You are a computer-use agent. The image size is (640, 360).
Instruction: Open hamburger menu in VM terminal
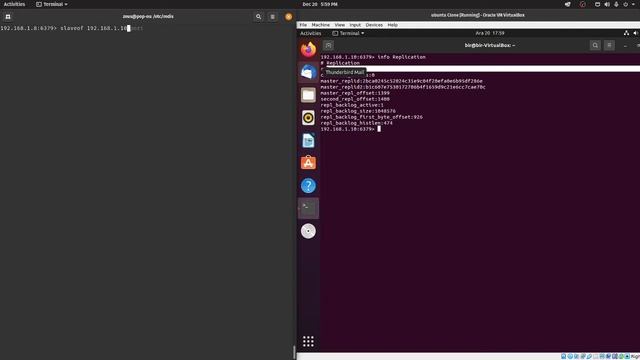pyautogui.click(x=609, y=45)
